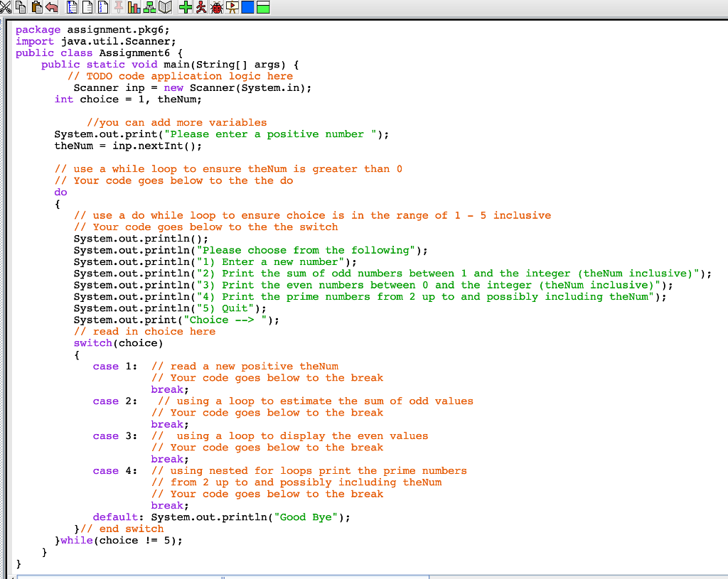Viewport: 728px width, 579px height.
Task: Toggle the split-pane view with the green square icon
Action: point(263,7)
